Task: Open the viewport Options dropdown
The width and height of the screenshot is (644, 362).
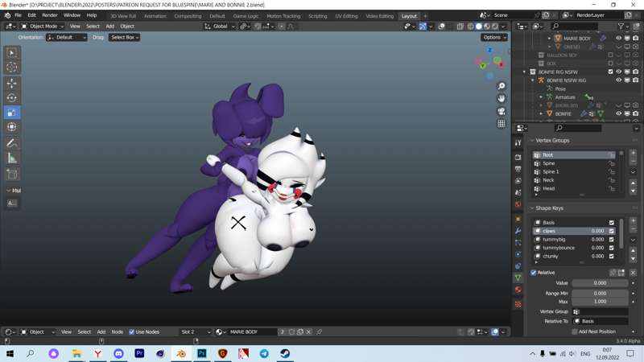Action: click(x=494, y=37)
